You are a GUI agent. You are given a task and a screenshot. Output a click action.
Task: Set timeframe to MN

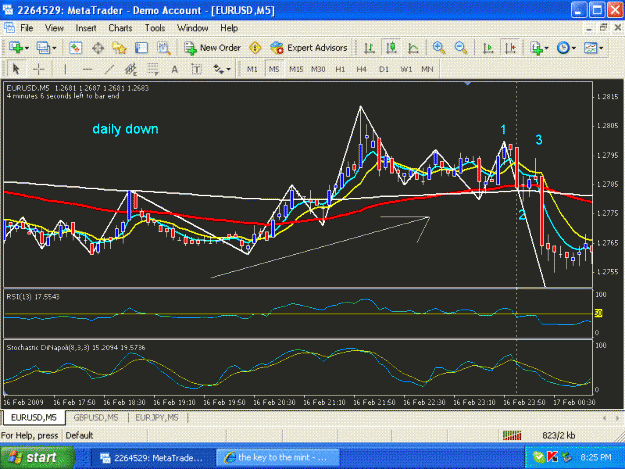click(x=427, y=69)
